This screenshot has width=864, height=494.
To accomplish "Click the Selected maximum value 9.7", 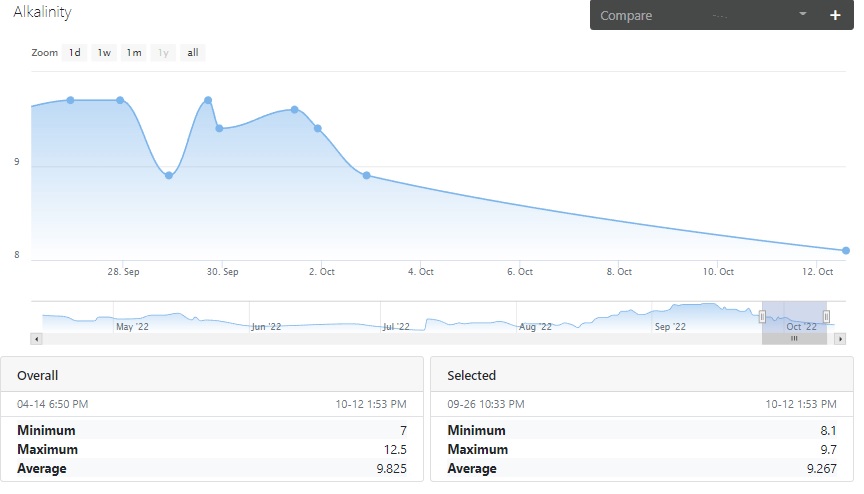I will click(828, 449).
